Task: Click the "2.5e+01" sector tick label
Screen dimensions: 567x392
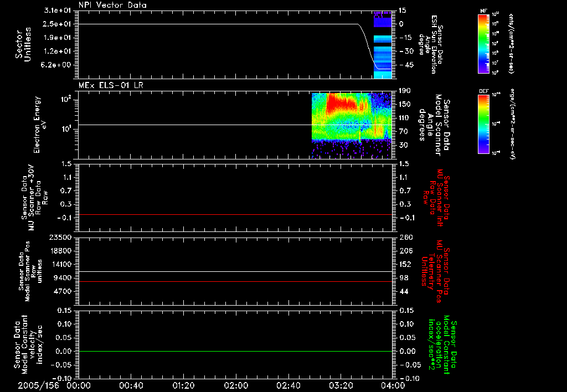Action: 58,24
